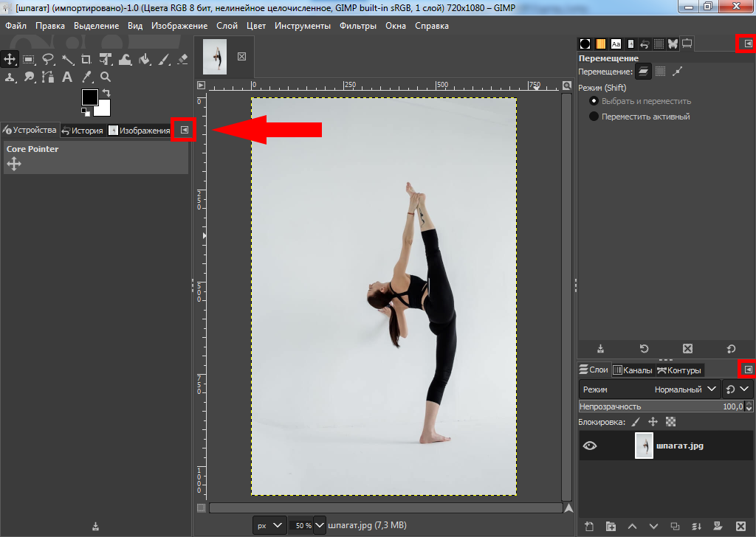Hide the шпагат.jpg layer with eye icon
Image resolution: width=756 pixels, height=537 pixels.
(590, 446)
